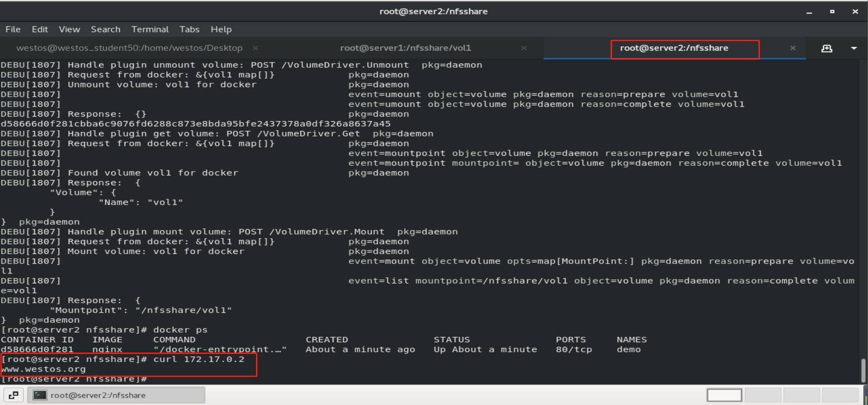This screenshot has width=868, height=405.
Task: Click 'POST /VolumeDriver.Get' log text
Action: coord(293,134)
